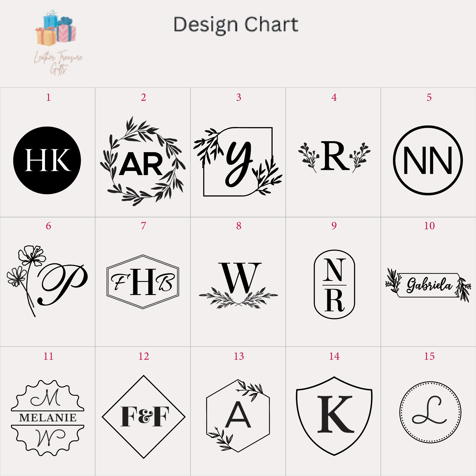Choose the K shield design
This screenshot has width=476, height=476.
coord(334,416)
